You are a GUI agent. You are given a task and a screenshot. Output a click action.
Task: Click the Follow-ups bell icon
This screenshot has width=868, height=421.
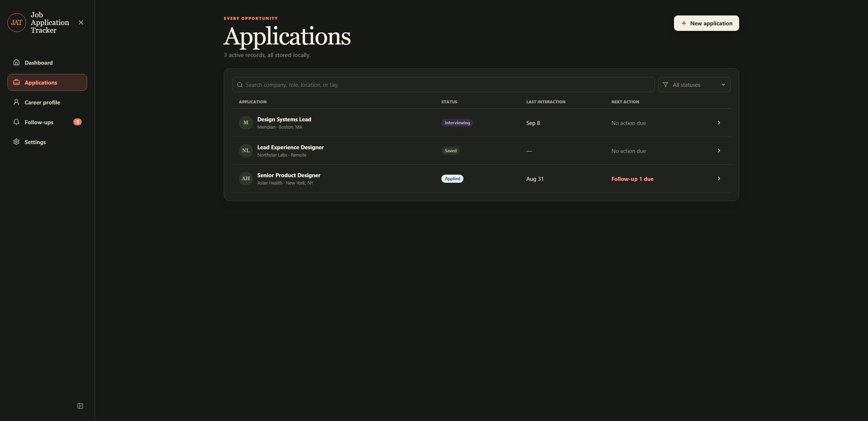[x=16, y=122]
